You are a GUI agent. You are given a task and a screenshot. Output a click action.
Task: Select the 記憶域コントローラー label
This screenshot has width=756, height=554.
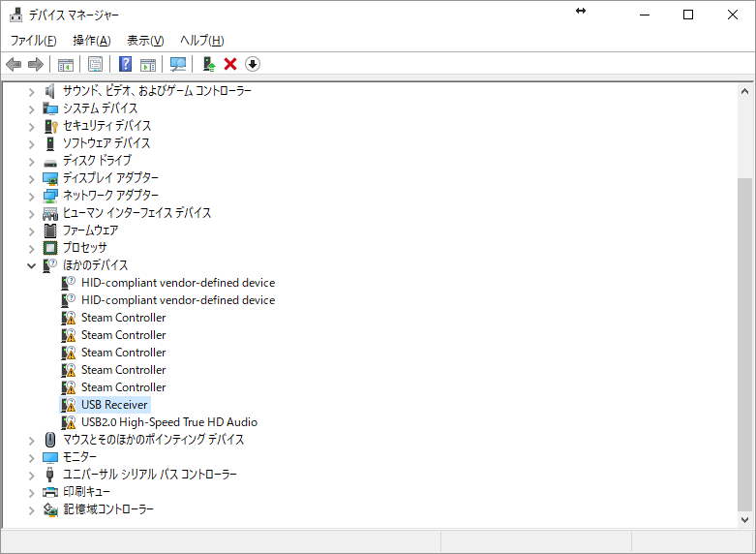click(108, 509)
